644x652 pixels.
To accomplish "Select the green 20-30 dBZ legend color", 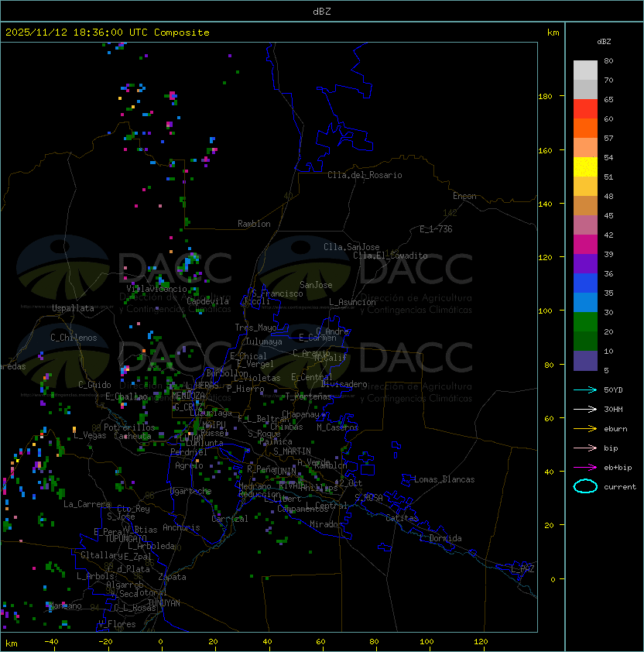I will pos(585,322).
